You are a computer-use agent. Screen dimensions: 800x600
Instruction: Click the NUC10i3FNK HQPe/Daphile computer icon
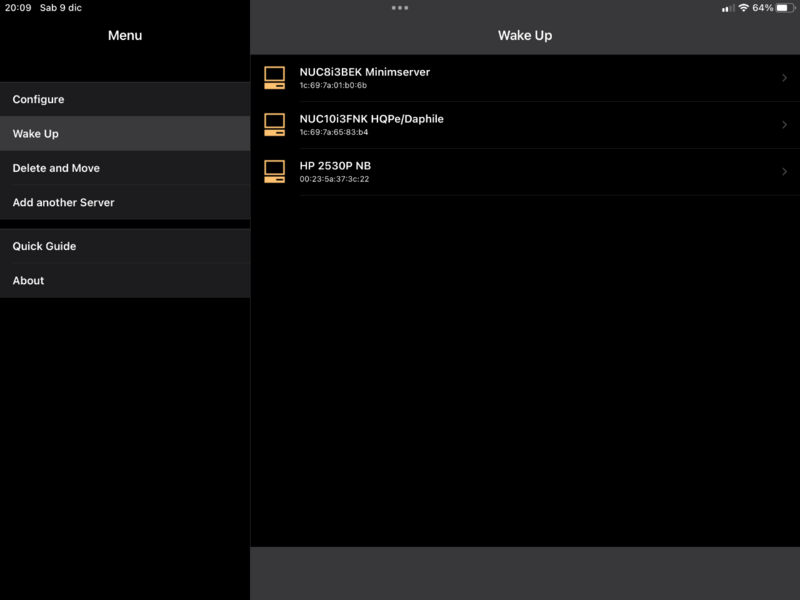pyautogui.click(x=274, y=125)
